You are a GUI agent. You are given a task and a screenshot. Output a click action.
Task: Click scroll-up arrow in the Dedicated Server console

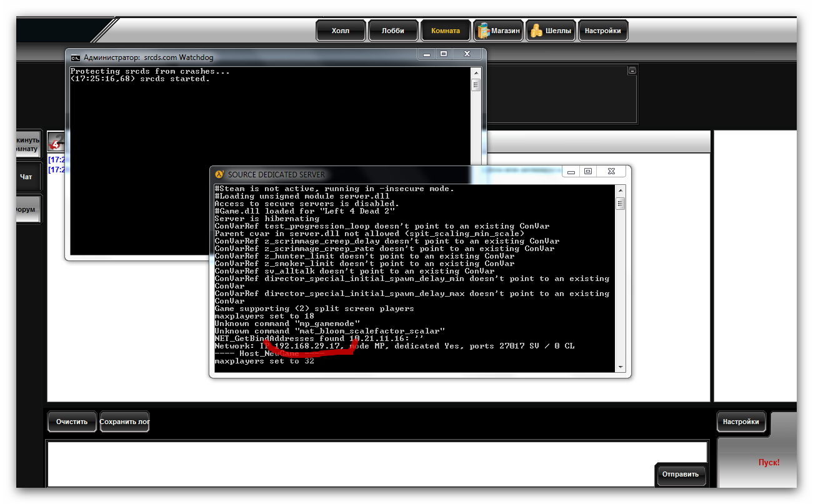[x=620, y=190]
